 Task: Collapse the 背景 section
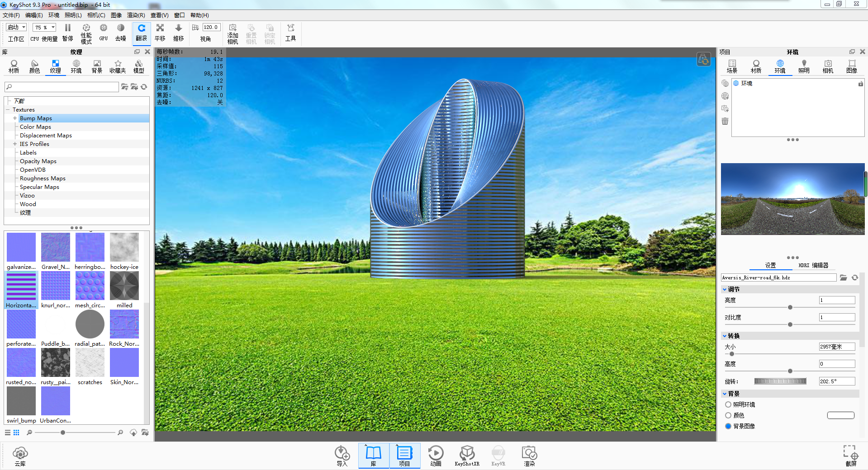tap(725, 394)
